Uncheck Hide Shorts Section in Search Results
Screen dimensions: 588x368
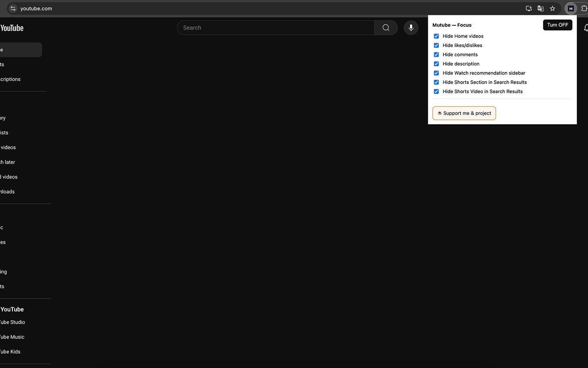click(x=436, y=82)
